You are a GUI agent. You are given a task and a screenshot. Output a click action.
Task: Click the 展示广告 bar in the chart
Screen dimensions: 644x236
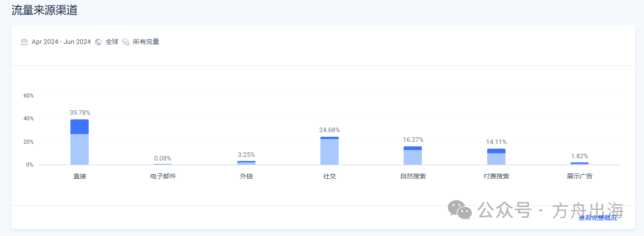tap(580, 163)
